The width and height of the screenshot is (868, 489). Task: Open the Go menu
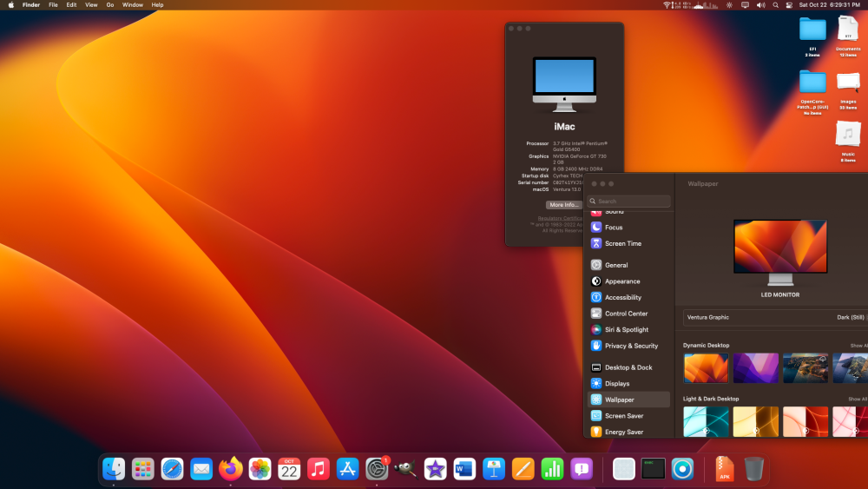[110, 5]
